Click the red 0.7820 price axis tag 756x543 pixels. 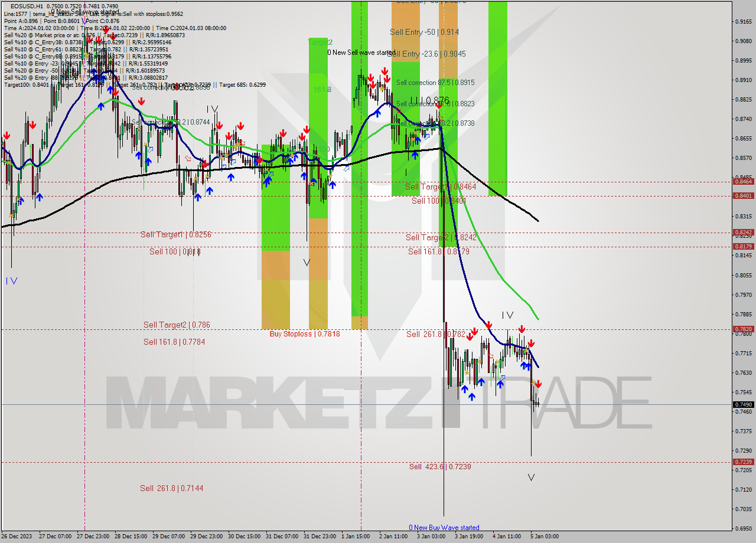click(743, 329)
